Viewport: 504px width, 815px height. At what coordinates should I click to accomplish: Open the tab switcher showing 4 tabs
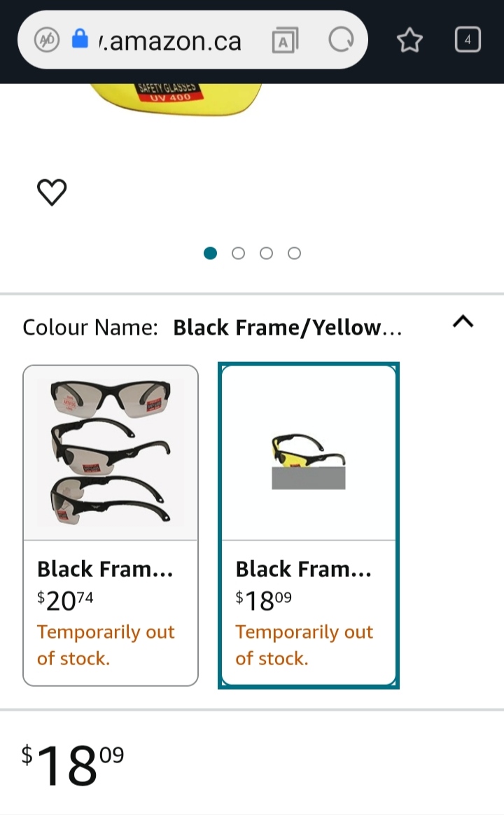click(x=468, y=40)
